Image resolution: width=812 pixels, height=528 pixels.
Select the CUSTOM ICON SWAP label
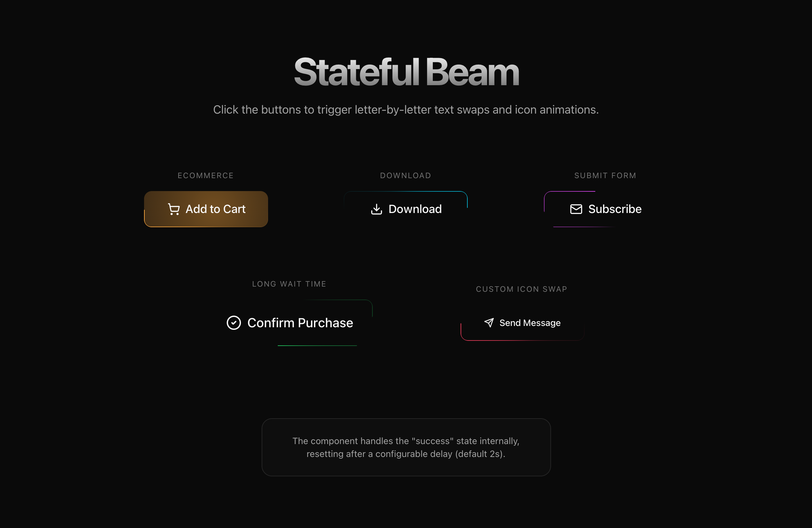pos(521,289)
